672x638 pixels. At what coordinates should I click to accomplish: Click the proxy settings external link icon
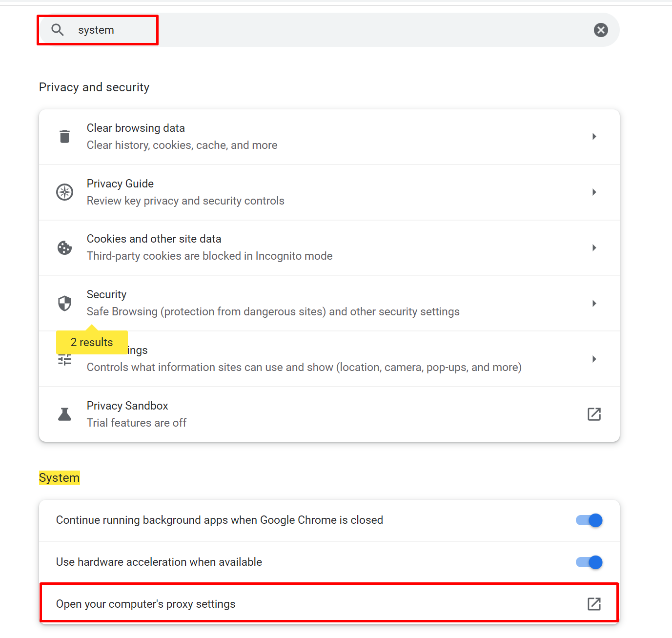(x=594, y=604)
